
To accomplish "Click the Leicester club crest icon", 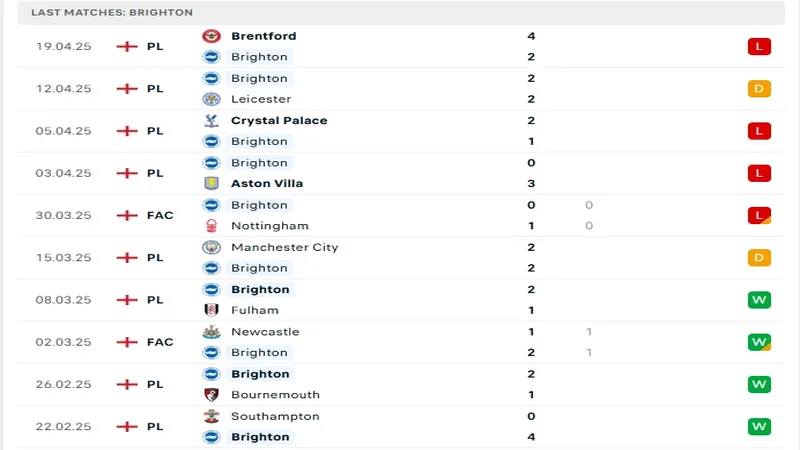I will [x=211, y=99].
